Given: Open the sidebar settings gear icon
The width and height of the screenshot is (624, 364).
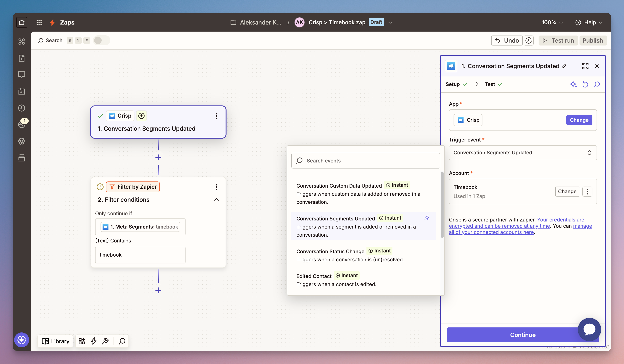Looking at the screenshot, I should [22, 141].
